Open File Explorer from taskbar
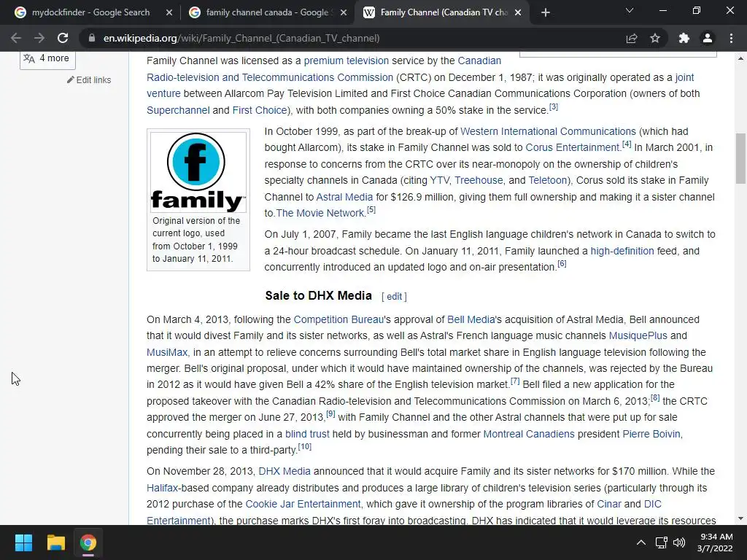The image size is (747, 560). (x=55, y=542)
